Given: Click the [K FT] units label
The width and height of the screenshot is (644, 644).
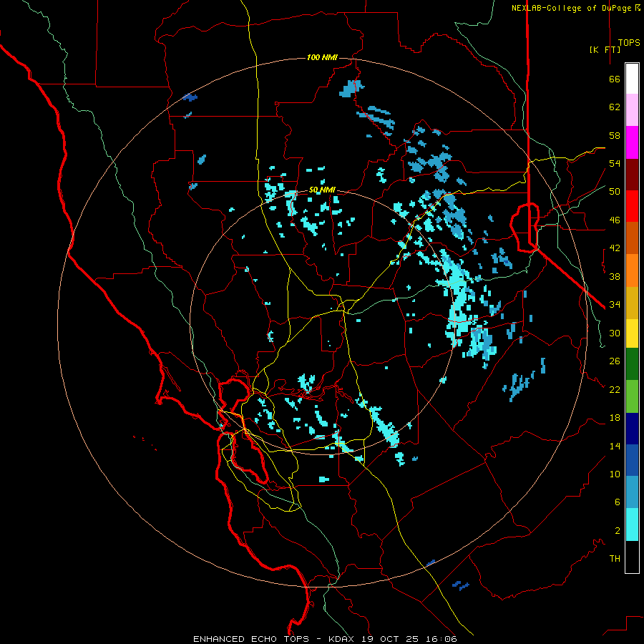Looking at the screenshot, I should tap(605, 49).
